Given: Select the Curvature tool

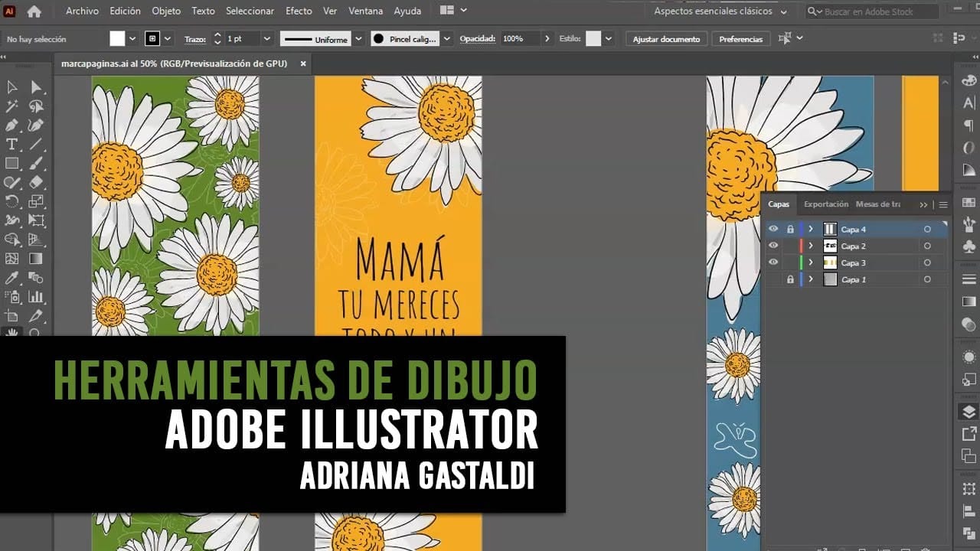Looking at the screenshot, I should 36,126.
